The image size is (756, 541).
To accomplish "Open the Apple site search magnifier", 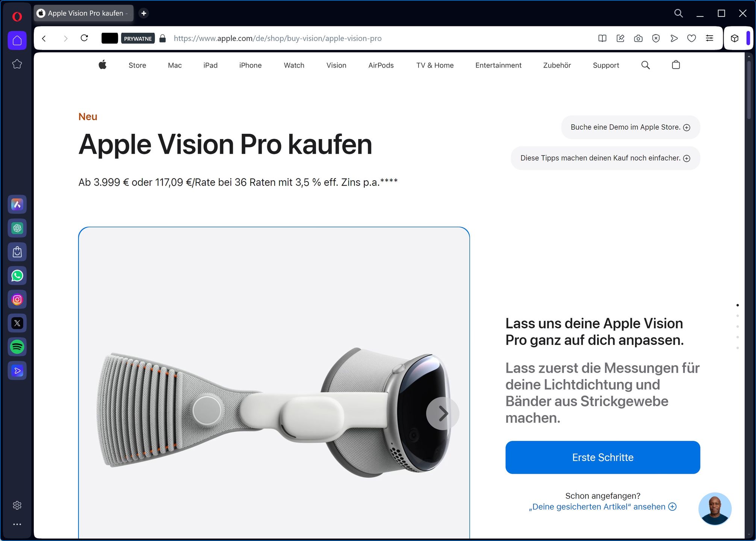I will tap(646, 65).
